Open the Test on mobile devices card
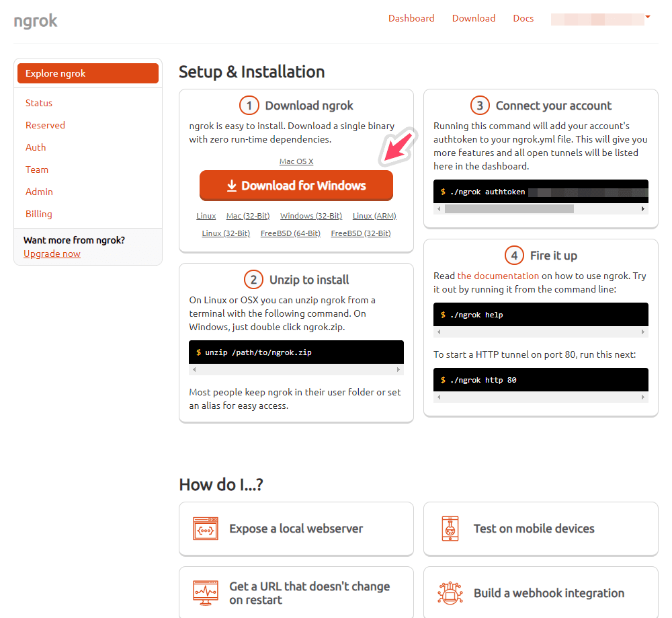Viewport: 672px width, 618px height. click(541, 529)
